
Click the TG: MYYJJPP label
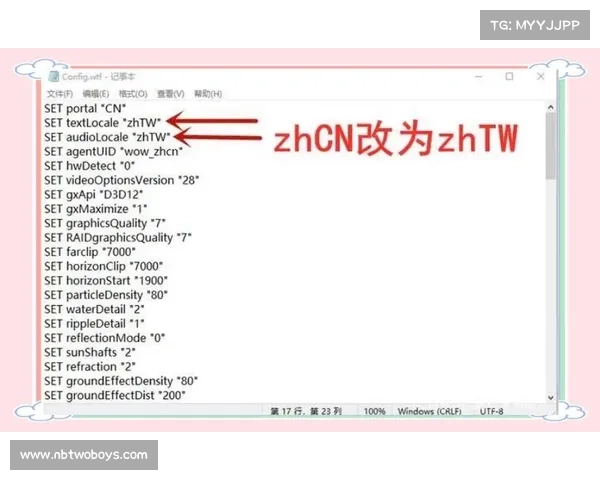pos(535,24)
